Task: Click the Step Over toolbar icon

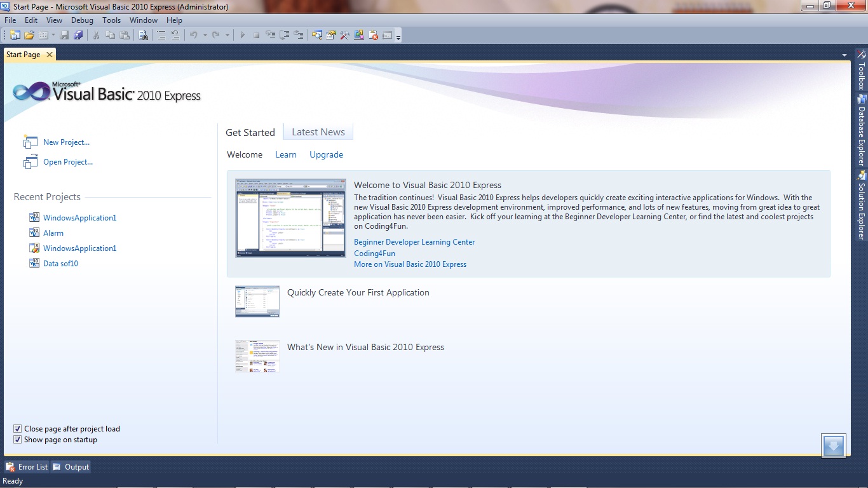Action: (285, 36)
